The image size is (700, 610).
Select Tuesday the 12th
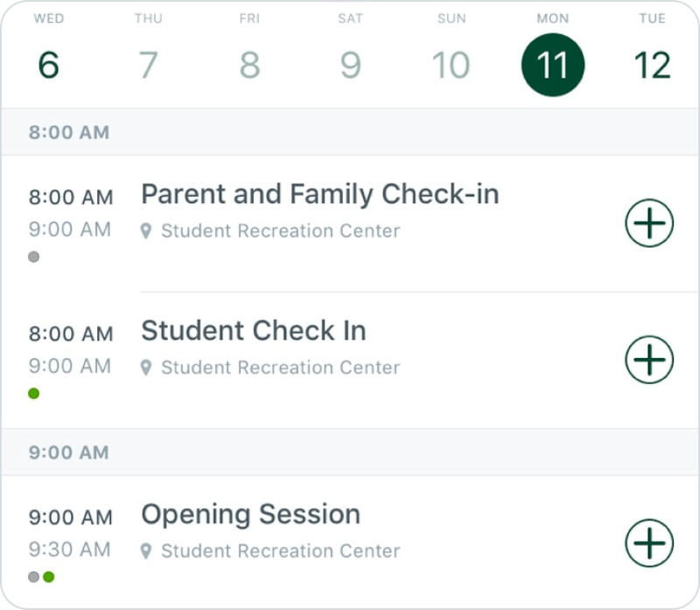[x=653, y=63]
